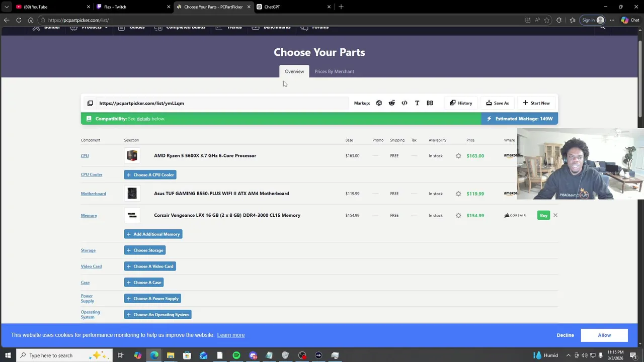The width and height of the screenshot is (644, 362).
Task: Close the ChatGPT tab
Action: pyautogui.click(x=329, y=7)
